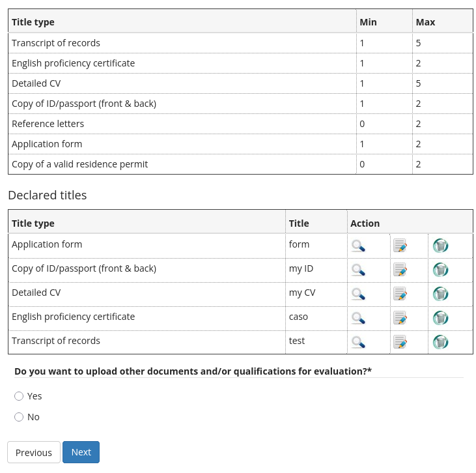Edit the Transcript of records entry

(400, 342)
